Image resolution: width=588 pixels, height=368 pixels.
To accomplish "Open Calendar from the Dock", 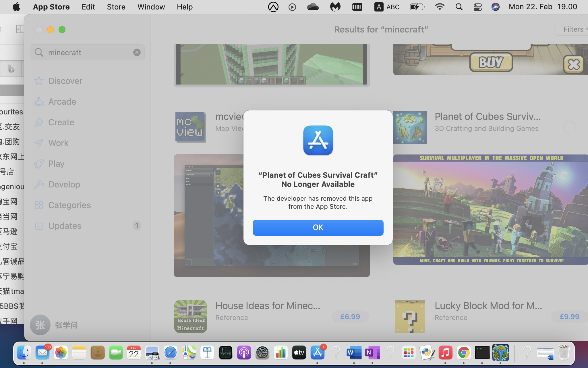I will click(x=134, y=352).
